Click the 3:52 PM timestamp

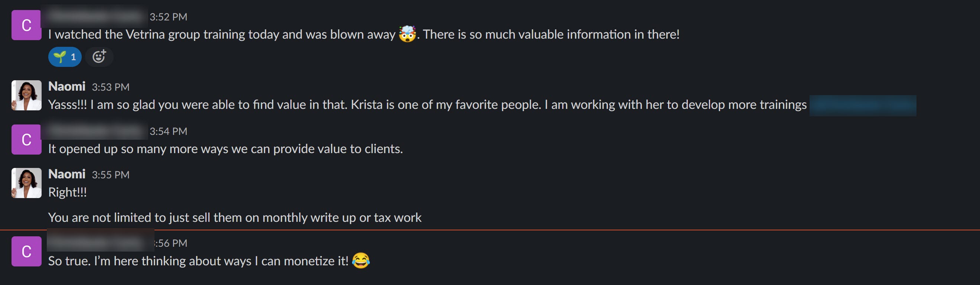168,17
